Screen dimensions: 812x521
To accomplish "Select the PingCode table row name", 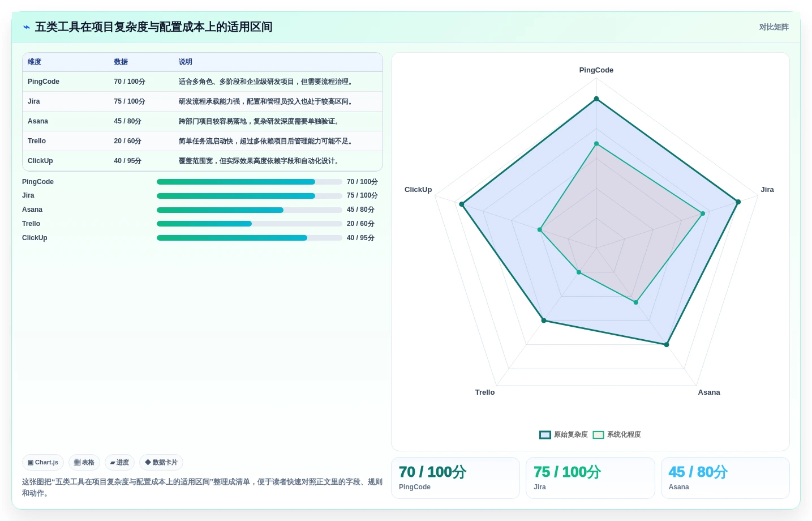I will (44, 82).
